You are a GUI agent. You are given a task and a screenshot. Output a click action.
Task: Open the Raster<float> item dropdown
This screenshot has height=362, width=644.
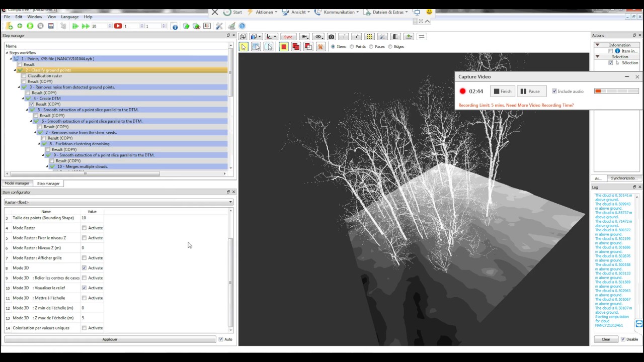pos(118,202)
